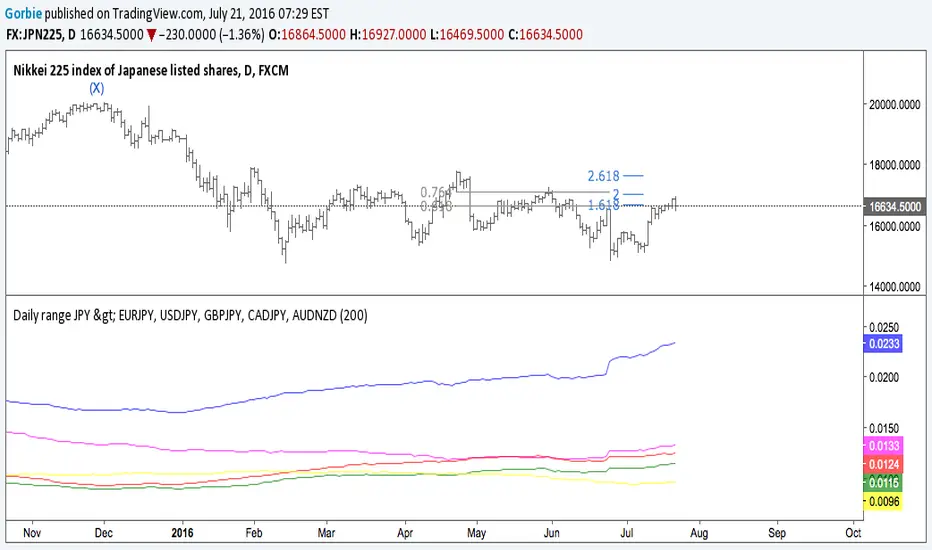
Task: Open the Gorbie author link
Action: pyautogui.click(x=23, y=13)
